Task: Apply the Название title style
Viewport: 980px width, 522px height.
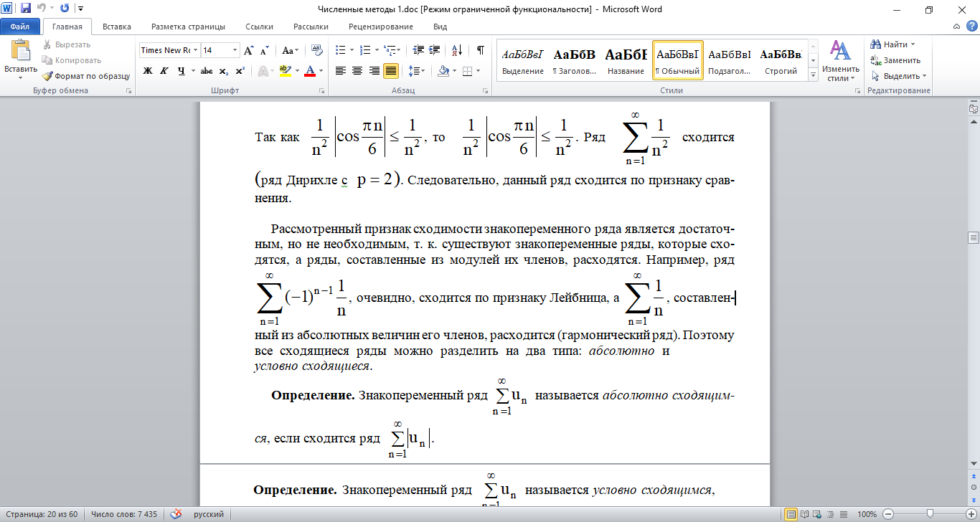Action: pos(626,60)
